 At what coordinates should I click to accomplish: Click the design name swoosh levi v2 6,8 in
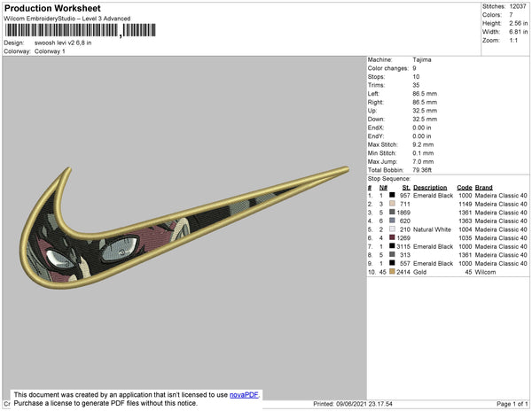(63, 43)
